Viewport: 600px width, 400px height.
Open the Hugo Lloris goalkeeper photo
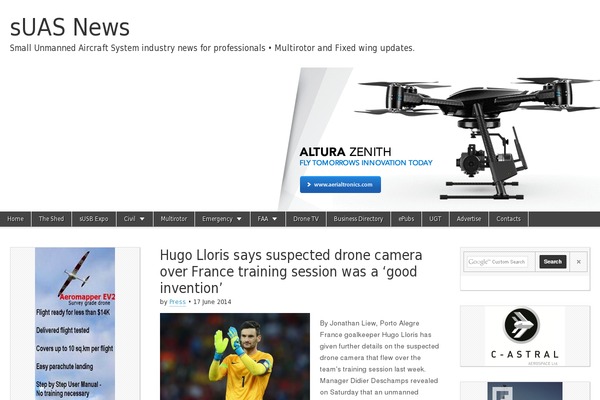coord(235,356)
